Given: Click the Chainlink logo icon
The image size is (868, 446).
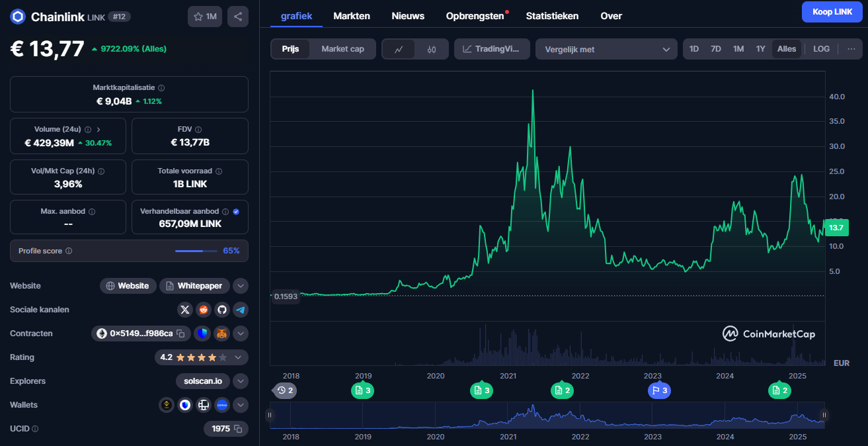Looking at the screenshot, I should 18,17.
